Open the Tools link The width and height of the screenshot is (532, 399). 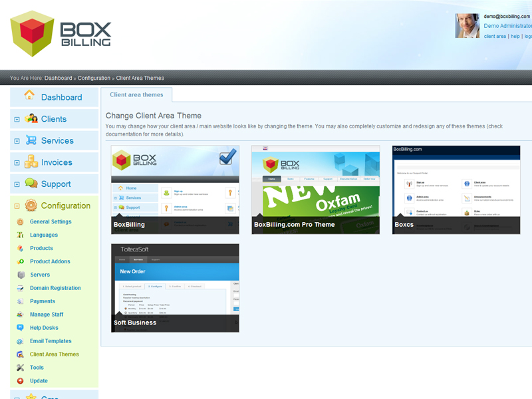coord(37,368)
